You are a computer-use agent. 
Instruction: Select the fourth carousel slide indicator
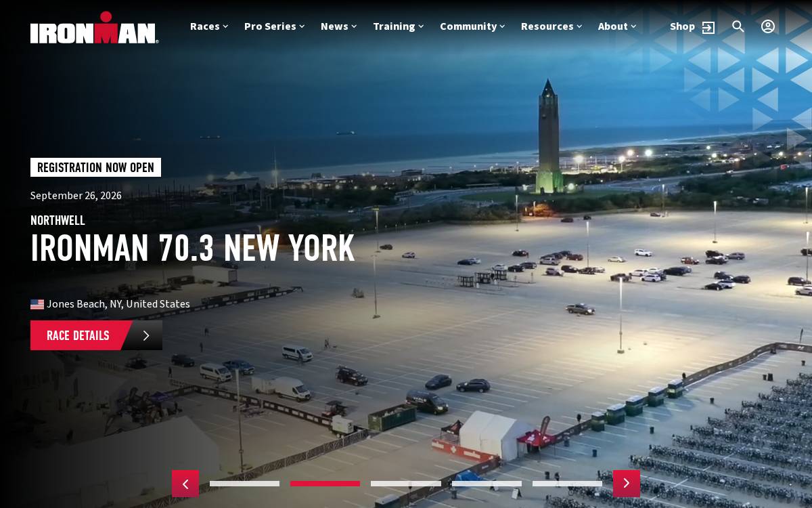point(487,484)
